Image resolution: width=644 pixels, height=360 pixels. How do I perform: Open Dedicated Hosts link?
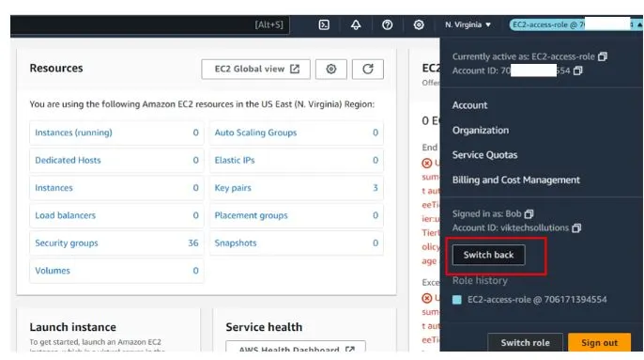tap(68, 160)
